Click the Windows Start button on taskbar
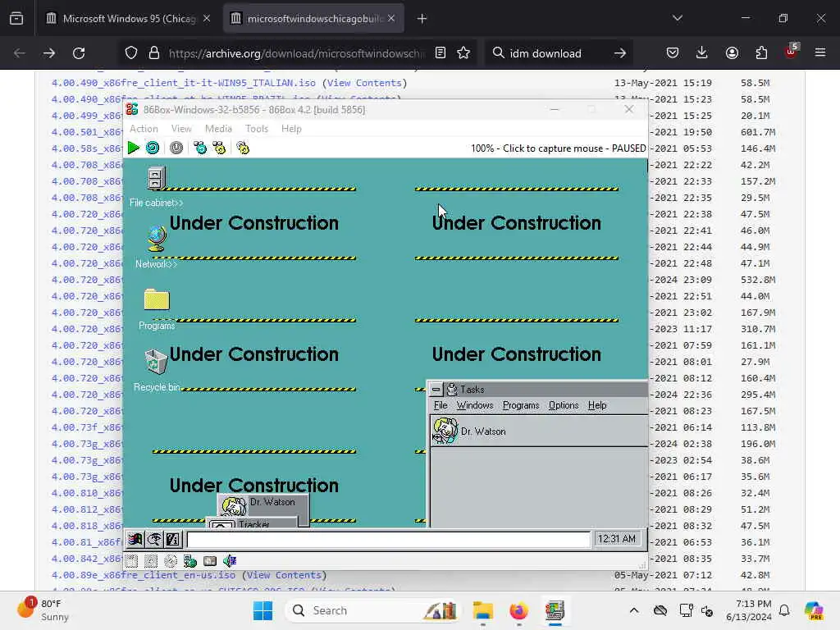840x630 pixels. pos(262,610)
